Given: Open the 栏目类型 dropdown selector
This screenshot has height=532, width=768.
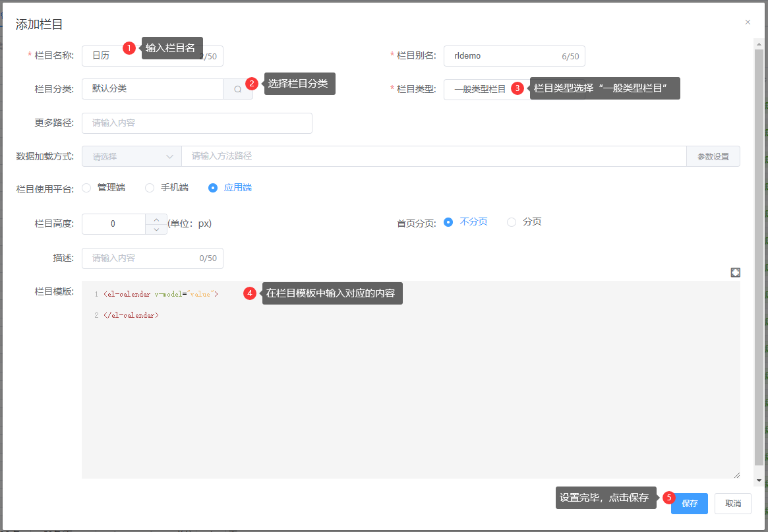Looking at the screenshot, I should 480,90.
